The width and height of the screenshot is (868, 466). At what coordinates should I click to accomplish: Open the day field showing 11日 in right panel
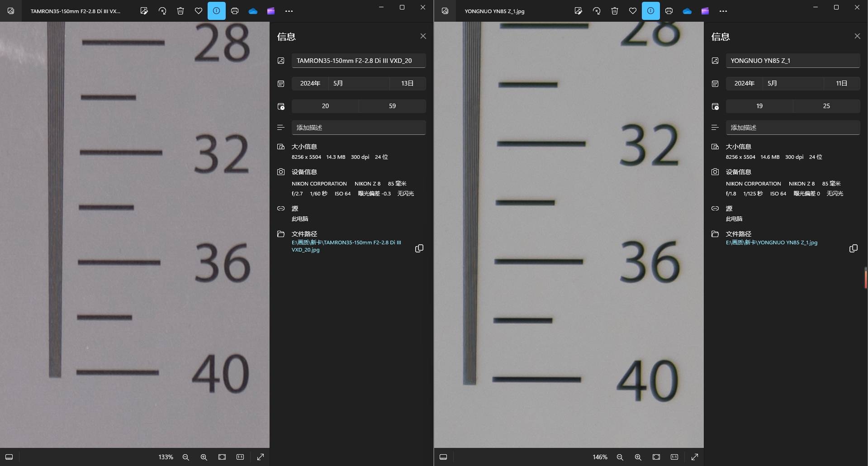click(841, 83)
